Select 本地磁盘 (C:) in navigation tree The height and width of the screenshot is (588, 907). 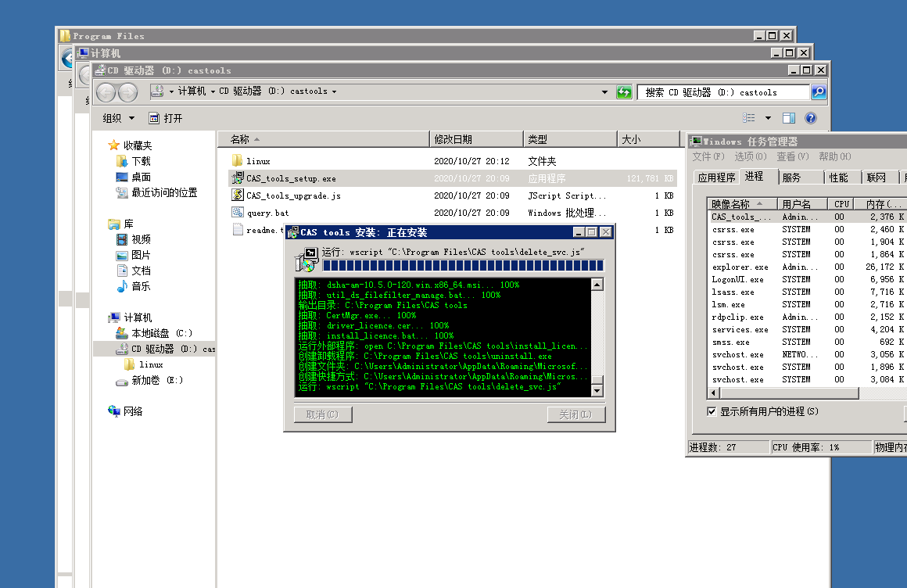click(x=161, y=333)
